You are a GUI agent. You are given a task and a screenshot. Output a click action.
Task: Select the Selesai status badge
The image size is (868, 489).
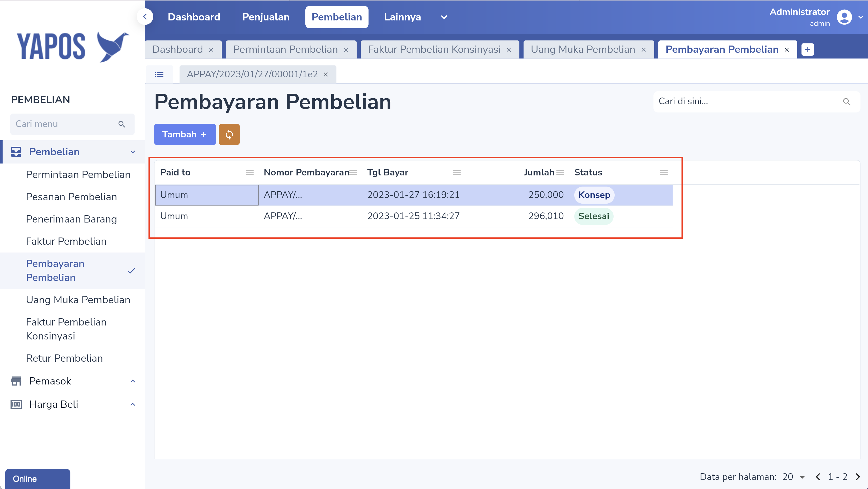point(594,216)
